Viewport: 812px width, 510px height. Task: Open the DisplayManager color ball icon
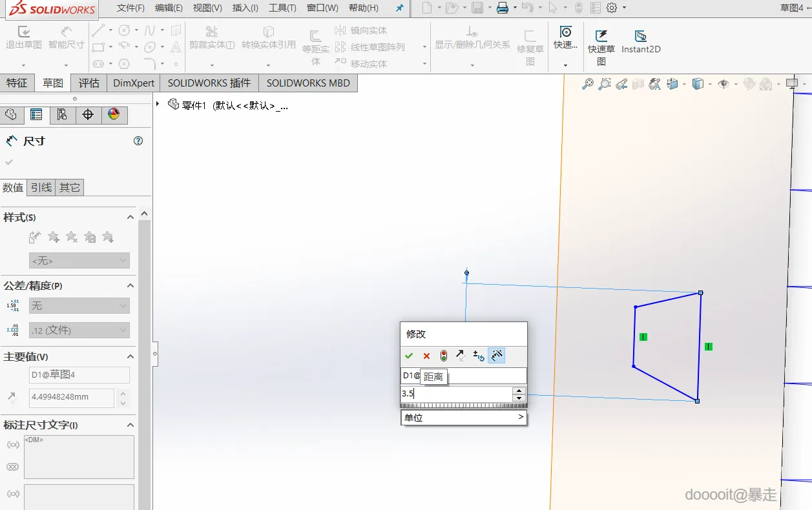click(114, 115)
